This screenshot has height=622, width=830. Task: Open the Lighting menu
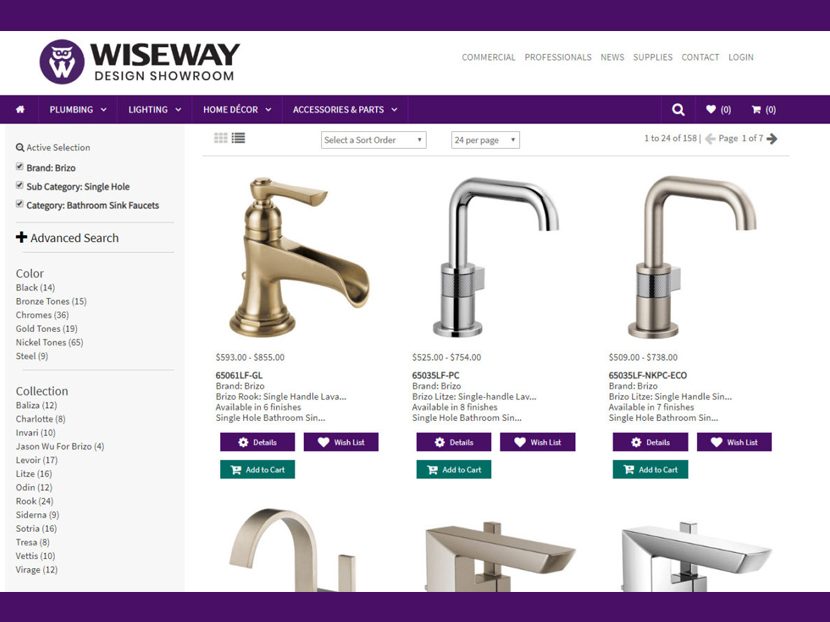tap(155, 110)
